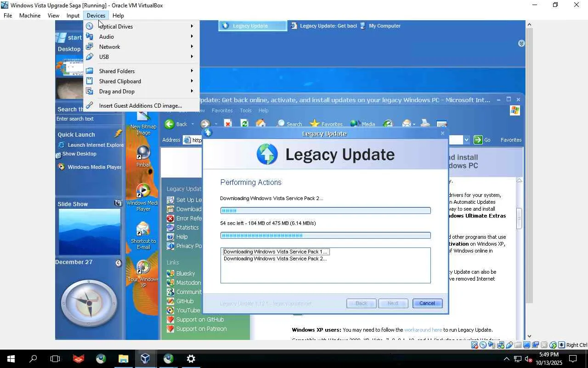Open the VirtualBox Machine menu

point(30,15)
